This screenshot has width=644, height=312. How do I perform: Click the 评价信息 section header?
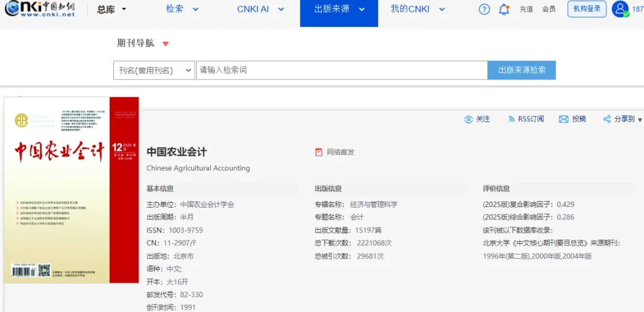tap(496, 189)
